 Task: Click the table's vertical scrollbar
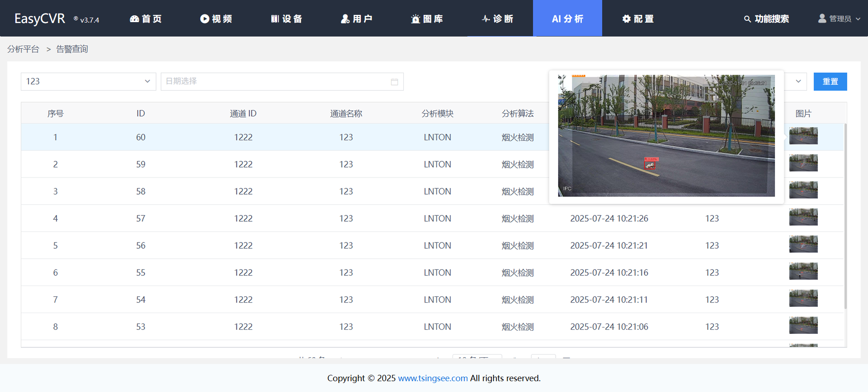(x=845, y=217)
